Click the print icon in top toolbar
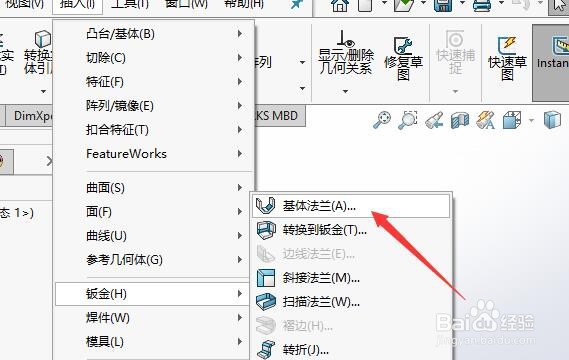This screenshot has width=569, height=360. (x=482, y=5)
